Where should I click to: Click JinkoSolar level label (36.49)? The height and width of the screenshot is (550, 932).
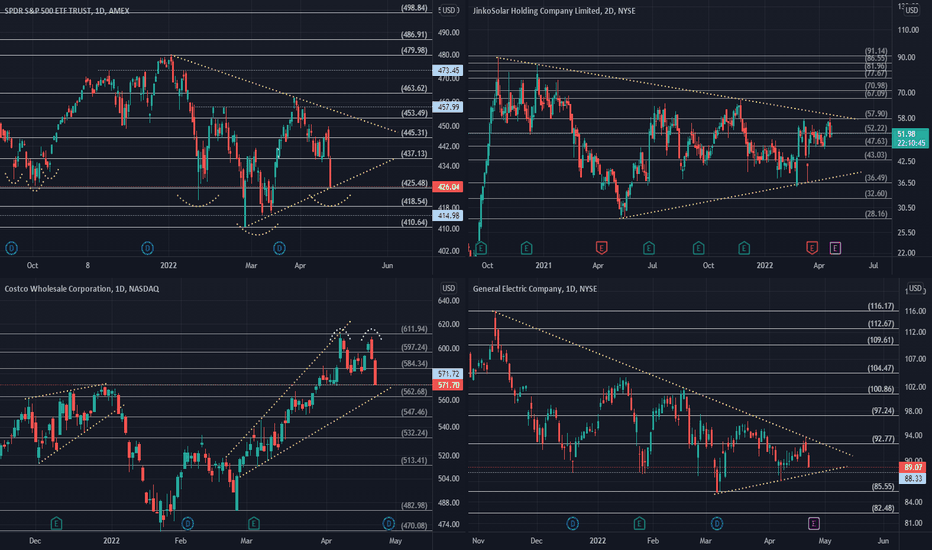tap(876, 178)
